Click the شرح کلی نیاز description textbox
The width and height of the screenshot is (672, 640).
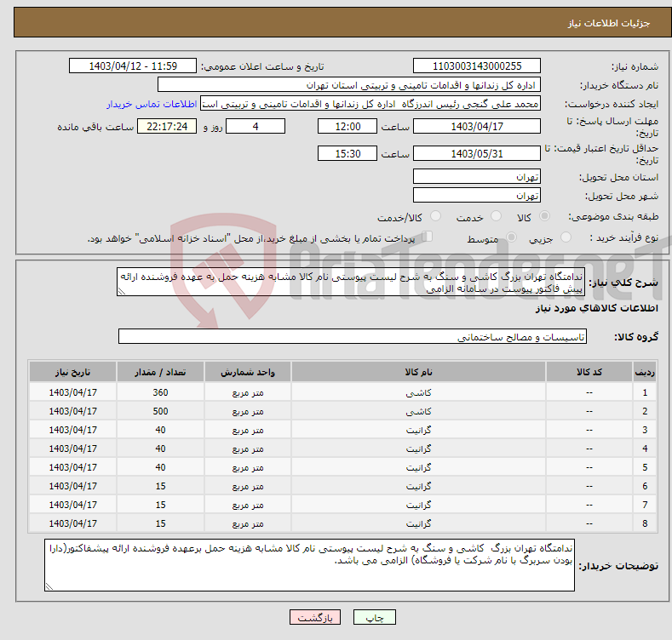tap(351, 282)
